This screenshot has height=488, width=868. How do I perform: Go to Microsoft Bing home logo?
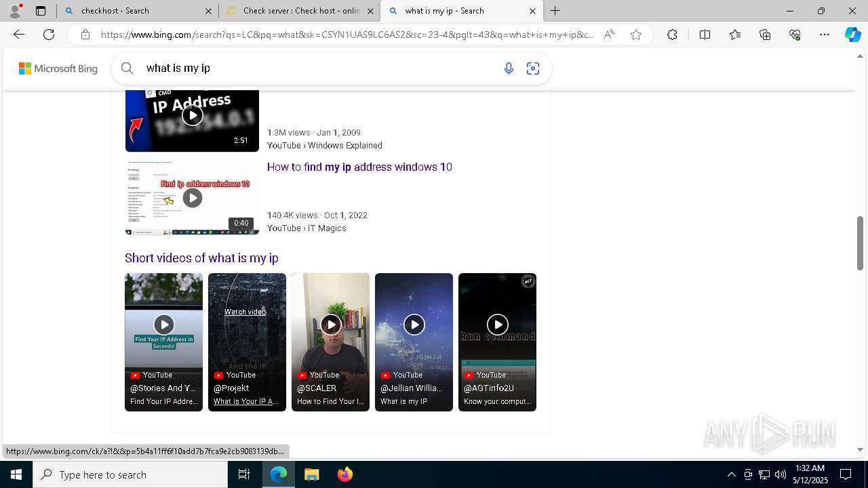click(58, 68)
